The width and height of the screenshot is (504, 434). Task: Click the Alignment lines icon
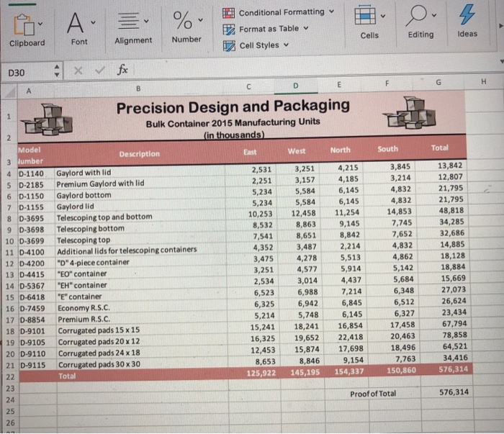pos(128,21)
